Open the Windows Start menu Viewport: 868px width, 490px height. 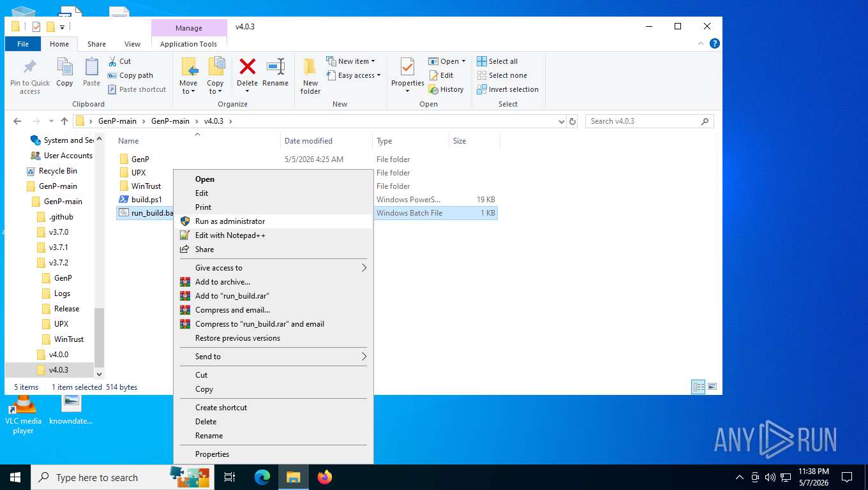click(x=15, y=477)
